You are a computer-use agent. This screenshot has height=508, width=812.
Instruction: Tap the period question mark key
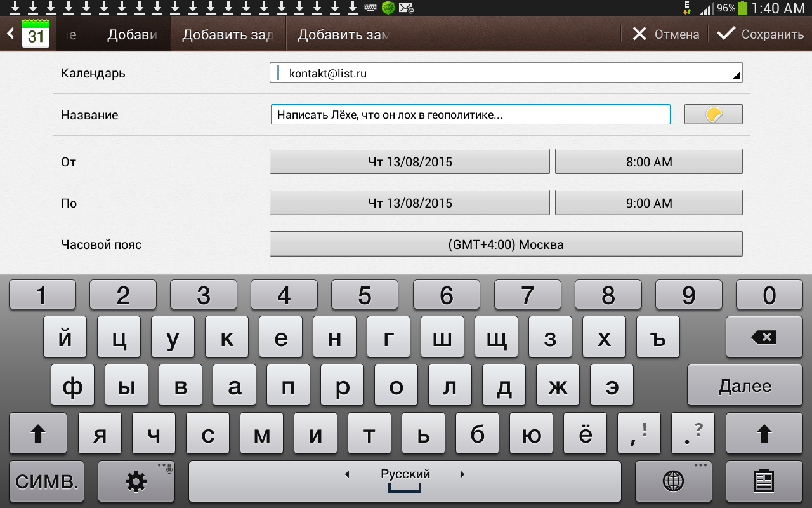[693, 434]
